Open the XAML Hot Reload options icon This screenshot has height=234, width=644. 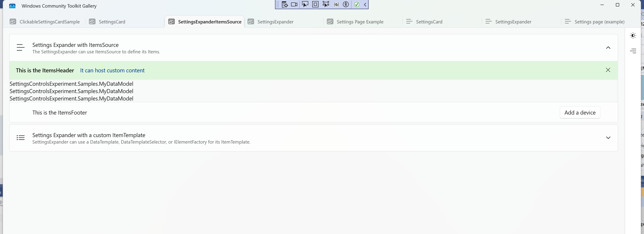(x=336, y=4)
